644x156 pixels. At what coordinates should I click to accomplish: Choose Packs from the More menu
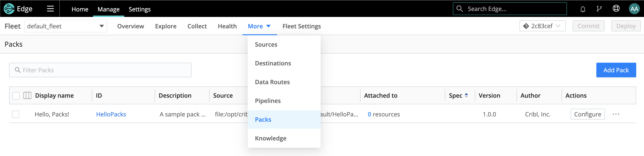[284, 119]
